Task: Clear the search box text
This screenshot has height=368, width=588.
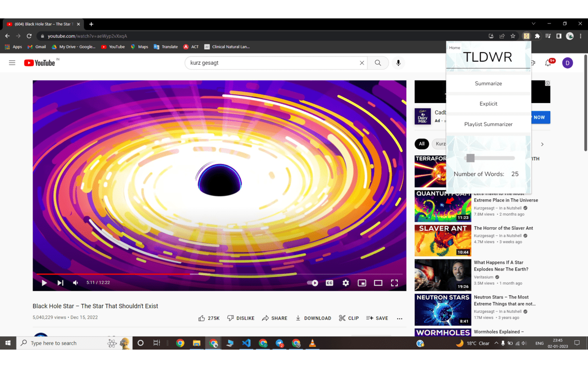Action: click(362, 63)
